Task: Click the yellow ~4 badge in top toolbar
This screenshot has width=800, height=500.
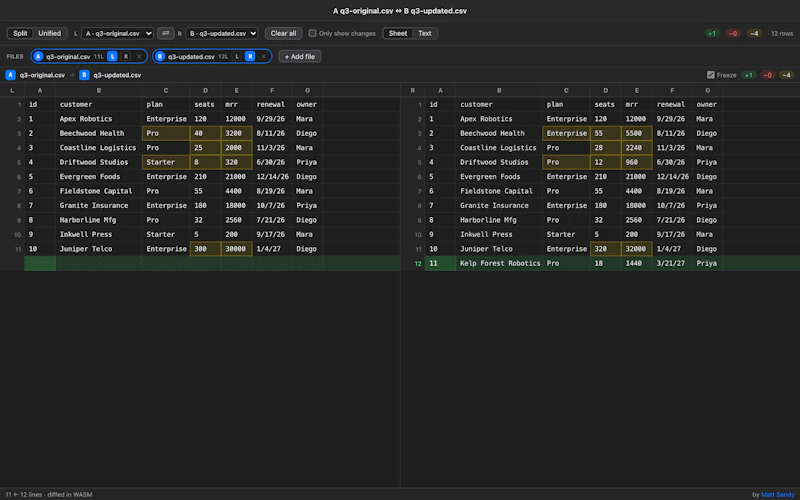Action: (x=754, y=33)
